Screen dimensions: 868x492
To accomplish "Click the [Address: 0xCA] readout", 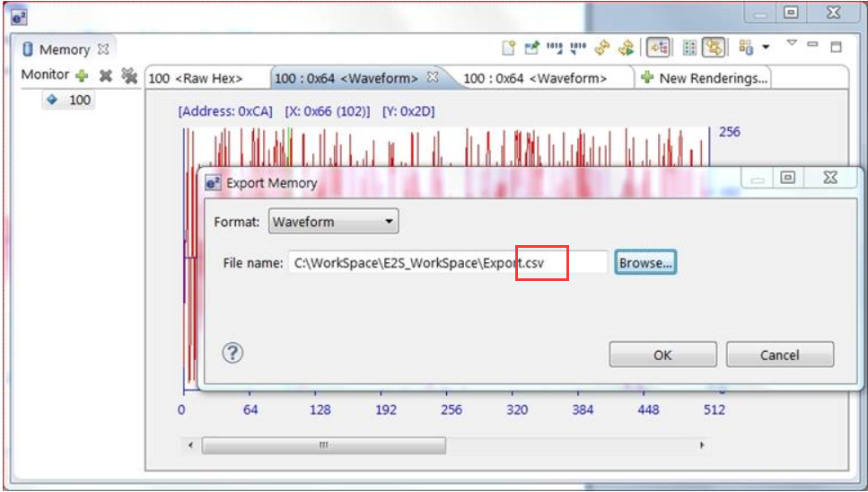I will coord(225,111).
